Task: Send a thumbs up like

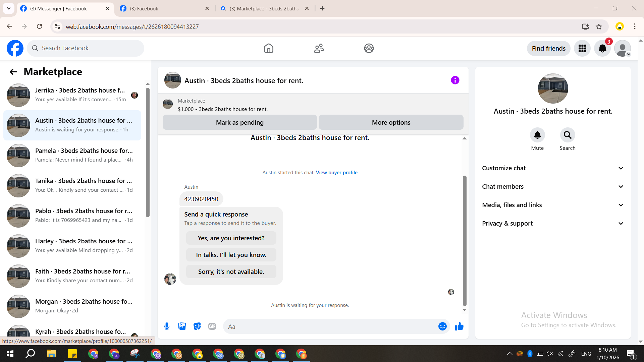Action: pos(459,326)
